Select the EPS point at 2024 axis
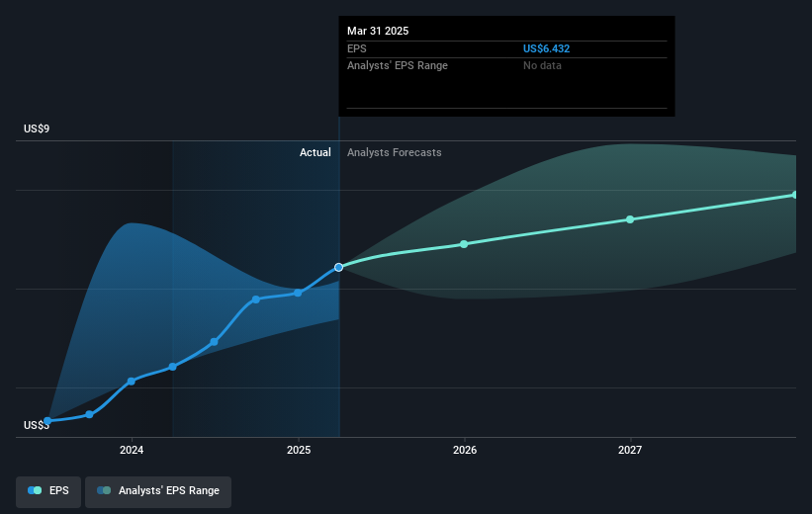Viewport: 812px width, 514px height. (132, 382)
